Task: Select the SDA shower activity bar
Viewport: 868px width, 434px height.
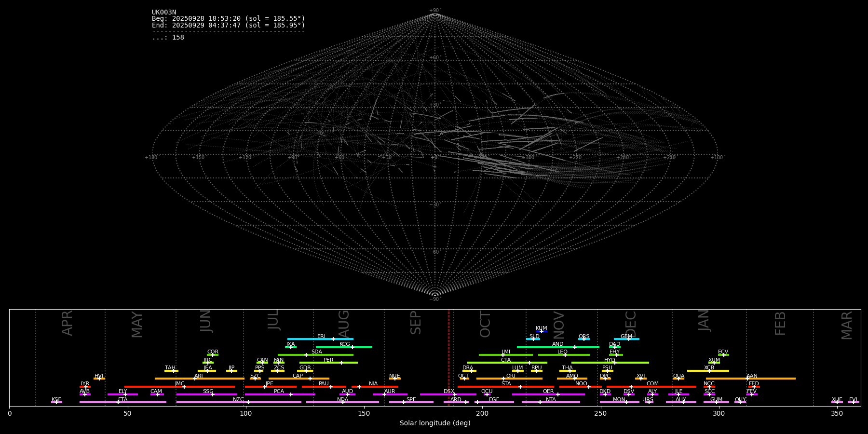Action: pos(315,355)
